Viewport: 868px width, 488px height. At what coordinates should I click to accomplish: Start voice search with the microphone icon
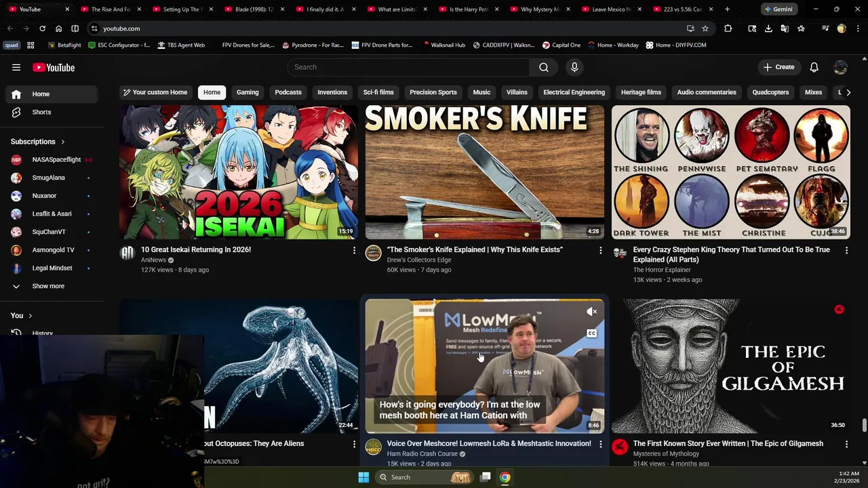(x=574, y=67)
